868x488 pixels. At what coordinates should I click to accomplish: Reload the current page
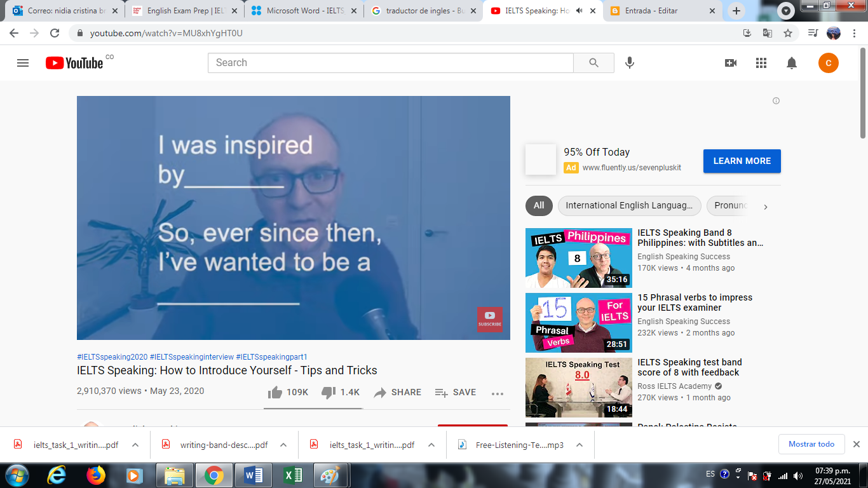tap(55, 33)
